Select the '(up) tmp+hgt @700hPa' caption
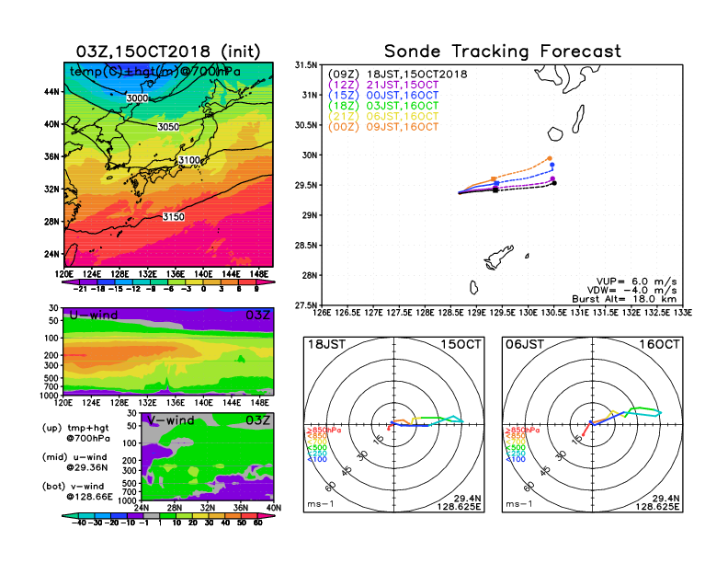 click(x=75, y=433)
